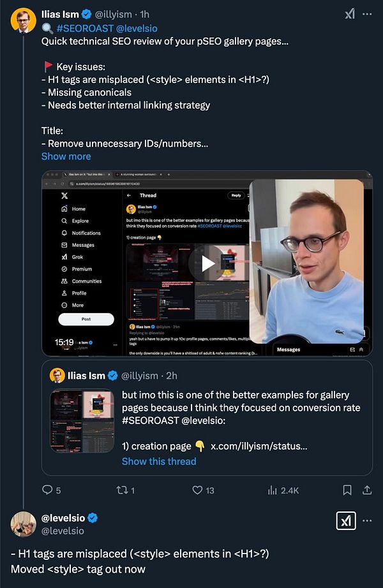383x588 pixels.
Task: Open the thread via Show this thread
Action: point(159,462)
